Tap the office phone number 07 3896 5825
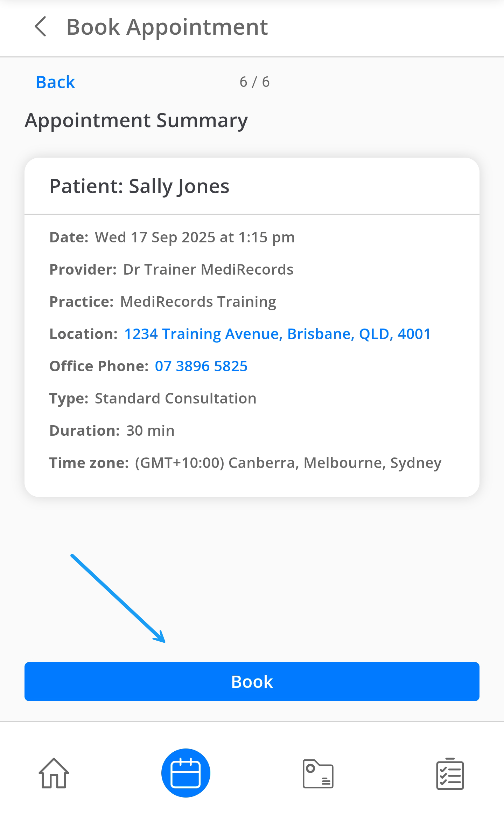Screen dimensions: 504x814 click(201, 366)
